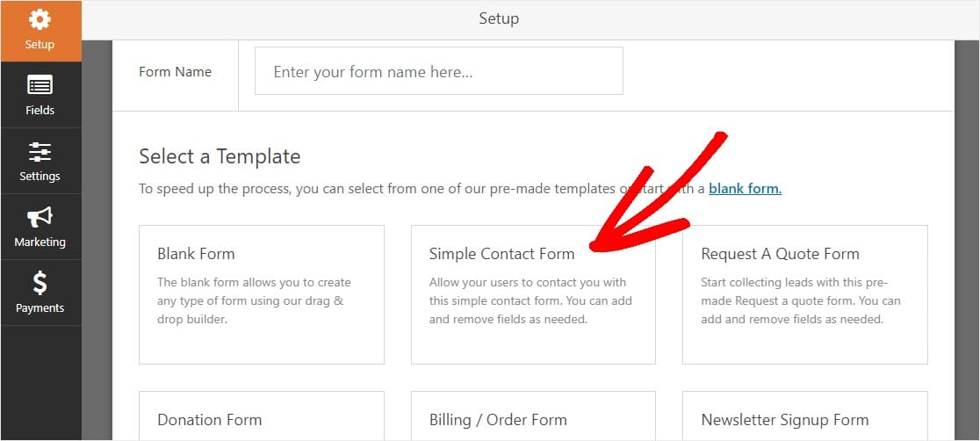Click the Payments dollar sign icon

pyautogui.click(x=40, y=283)
